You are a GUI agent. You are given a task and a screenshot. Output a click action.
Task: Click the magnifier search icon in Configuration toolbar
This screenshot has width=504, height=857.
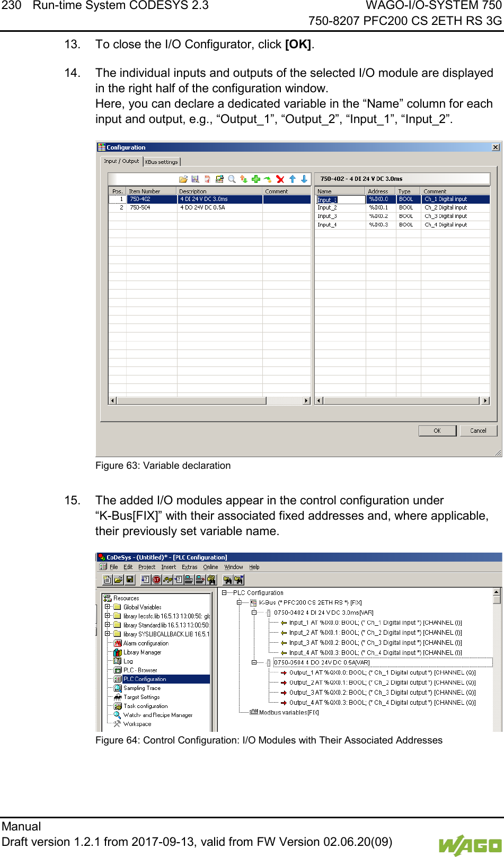[232, 179]
